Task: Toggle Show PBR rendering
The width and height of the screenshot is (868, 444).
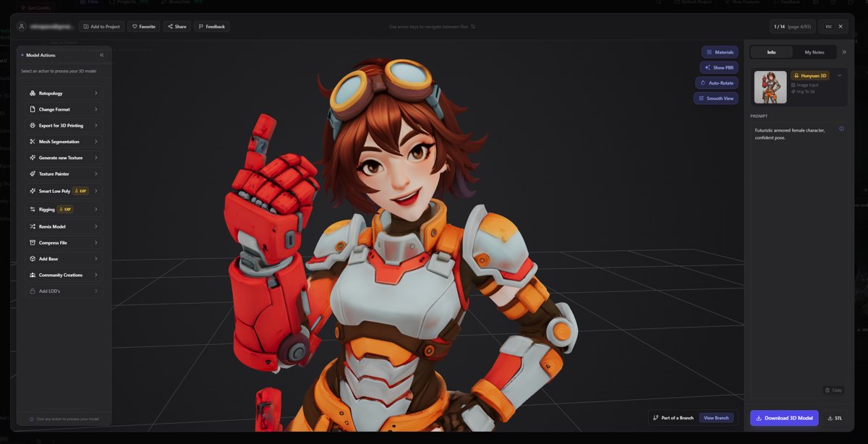Action: click(x=718, y=67)
